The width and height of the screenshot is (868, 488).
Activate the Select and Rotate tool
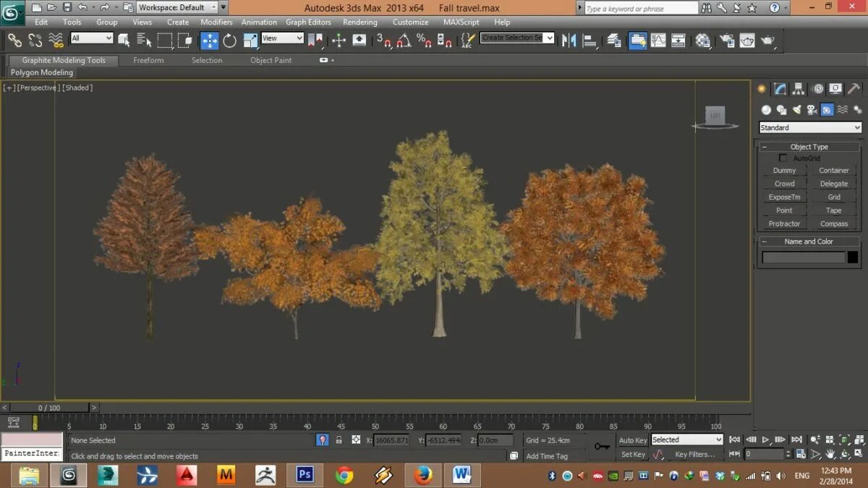(x=229, y=40)
